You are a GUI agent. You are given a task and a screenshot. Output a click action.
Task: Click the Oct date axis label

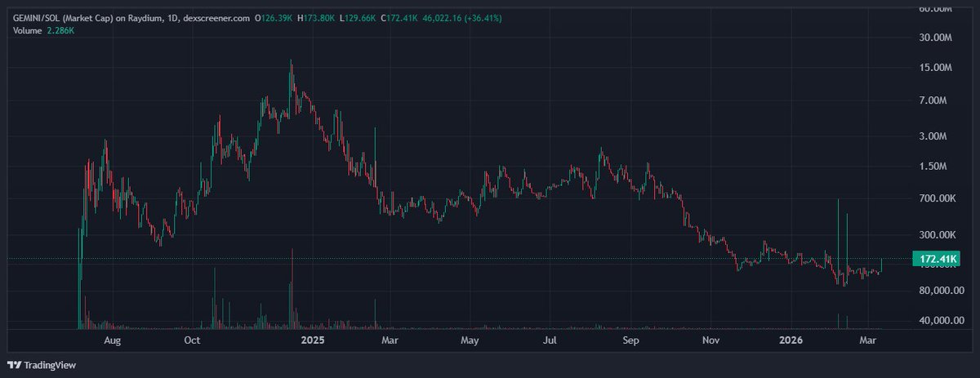tap(192, 340)
